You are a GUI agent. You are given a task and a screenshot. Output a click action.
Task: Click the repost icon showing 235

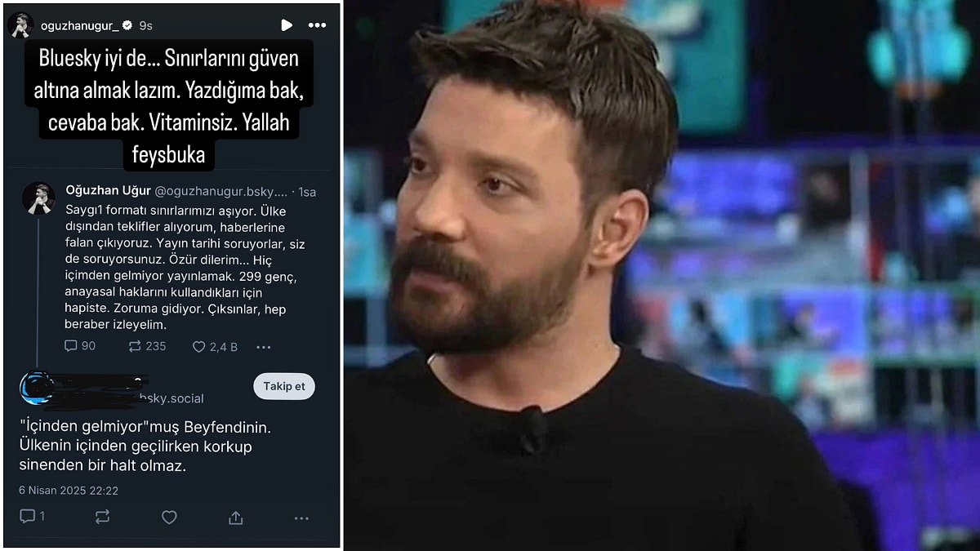(x=135, y=346)
